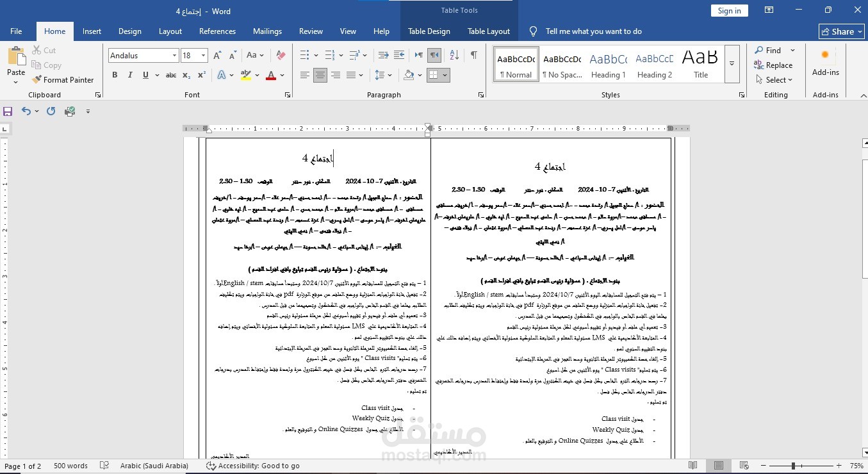Switch to the Insert tab

(92, 31)
